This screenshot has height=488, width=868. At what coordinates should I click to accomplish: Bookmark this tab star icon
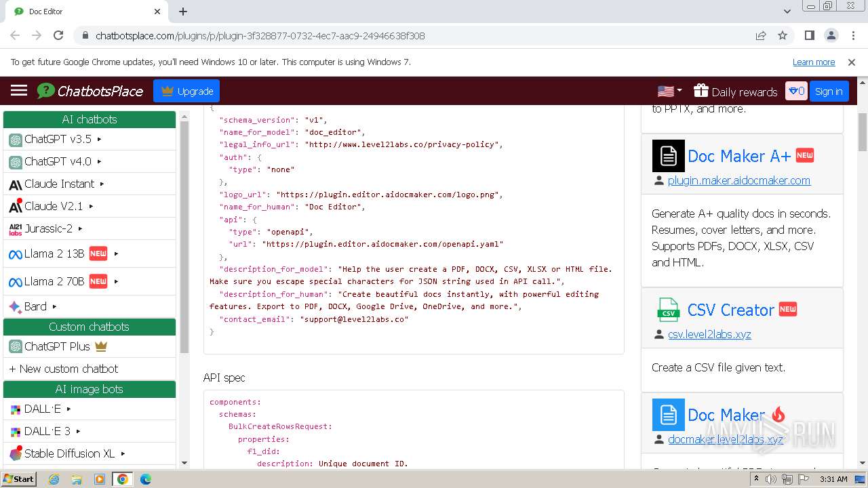783,35
